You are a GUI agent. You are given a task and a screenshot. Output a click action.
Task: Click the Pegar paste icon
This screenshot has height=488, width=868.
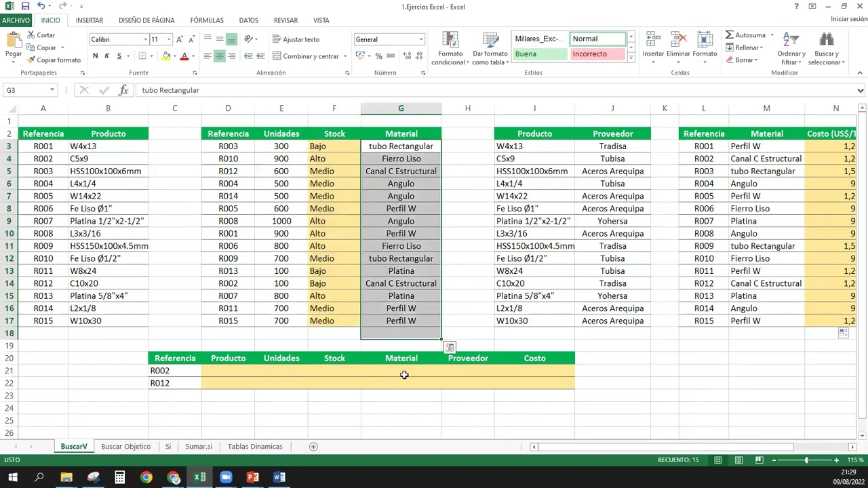[x=13, y=41]
